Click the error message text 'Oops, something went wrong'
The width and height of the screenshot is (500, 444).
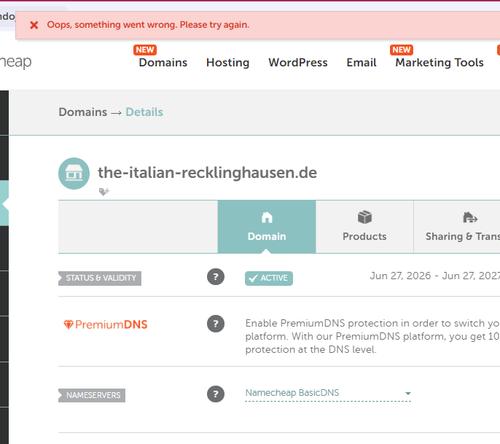[x=112, y=25]
